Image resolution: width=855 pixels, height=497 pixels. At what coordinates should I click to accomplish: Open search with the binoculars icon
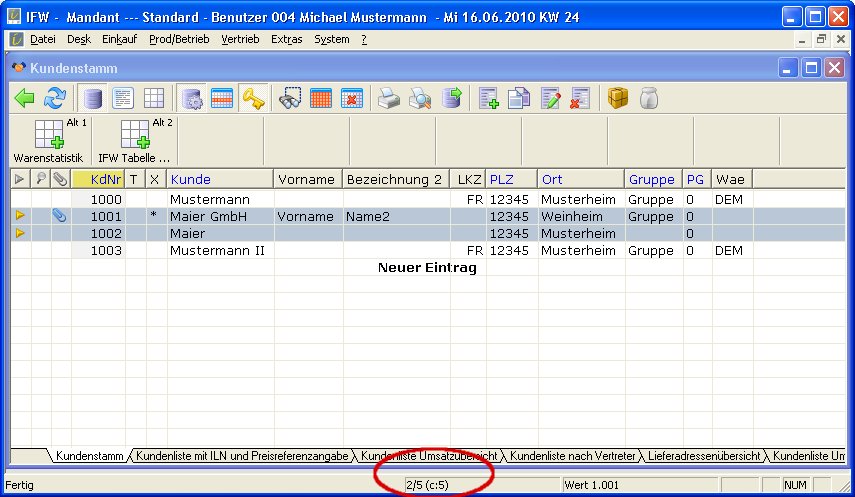pyautogui.click(x=291, y=98)
